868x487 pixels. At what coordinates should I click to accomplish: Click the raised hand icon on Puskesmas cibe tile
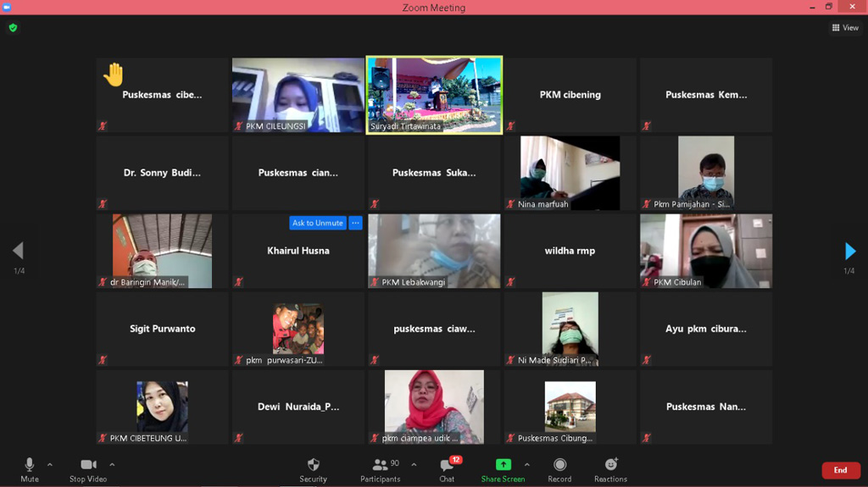click(114, 75)
